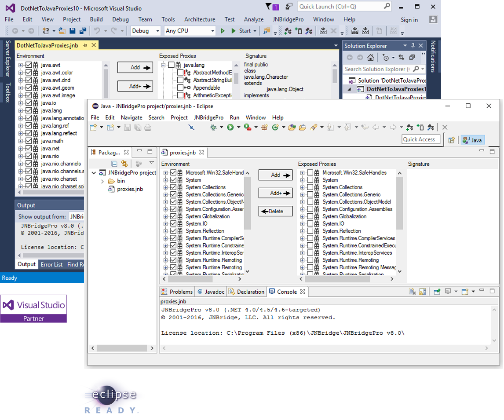This screenshot has height=420, width=504.
Task: Click the Quick Launch search field
Action: click(x=344, y=7)
